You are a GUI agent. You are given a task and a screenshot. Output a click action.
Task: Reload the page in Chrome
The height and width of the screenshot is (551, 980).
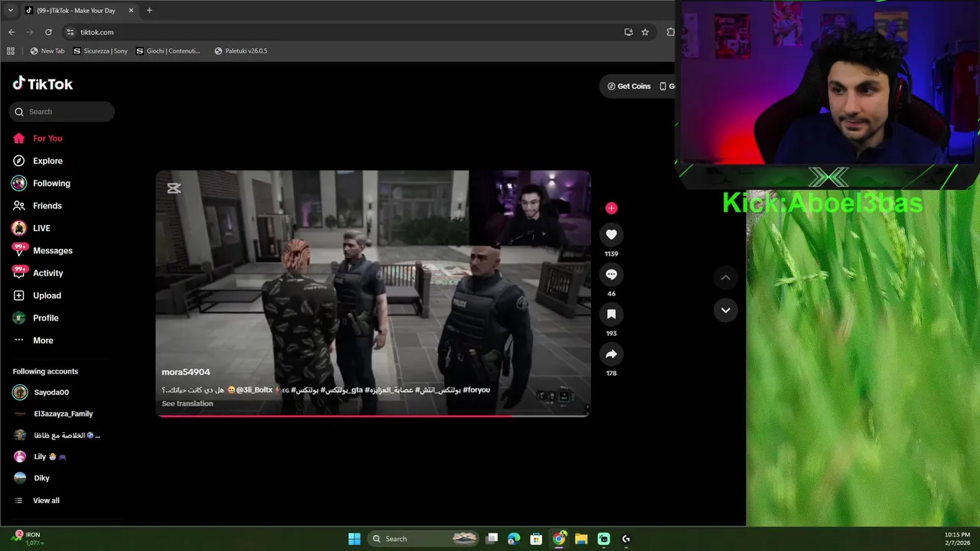click(48, 32)
